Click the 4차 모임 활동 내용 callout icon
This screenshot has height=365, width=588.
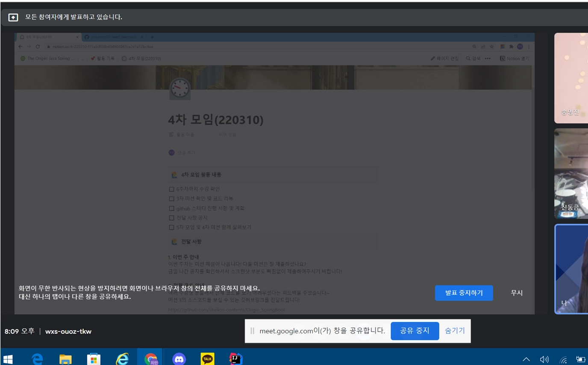[174, 175]
